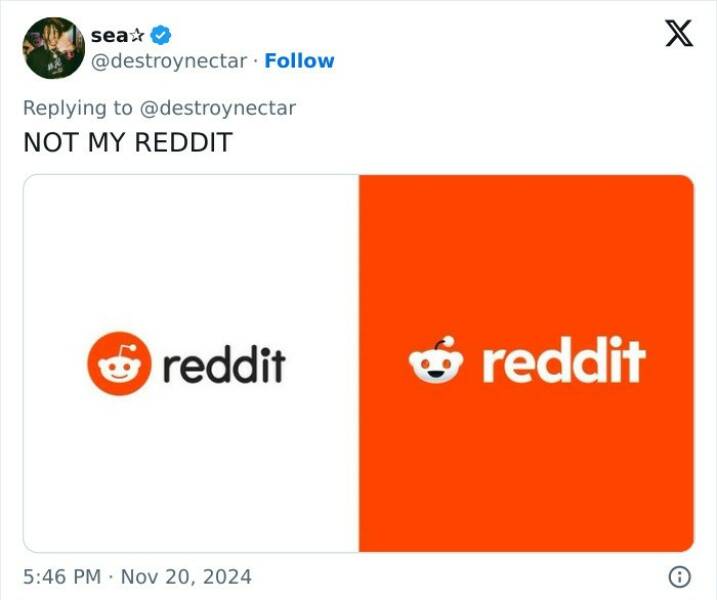Click the star symbol after the name sea
The image size is (717, 600).
coord(138,36)
